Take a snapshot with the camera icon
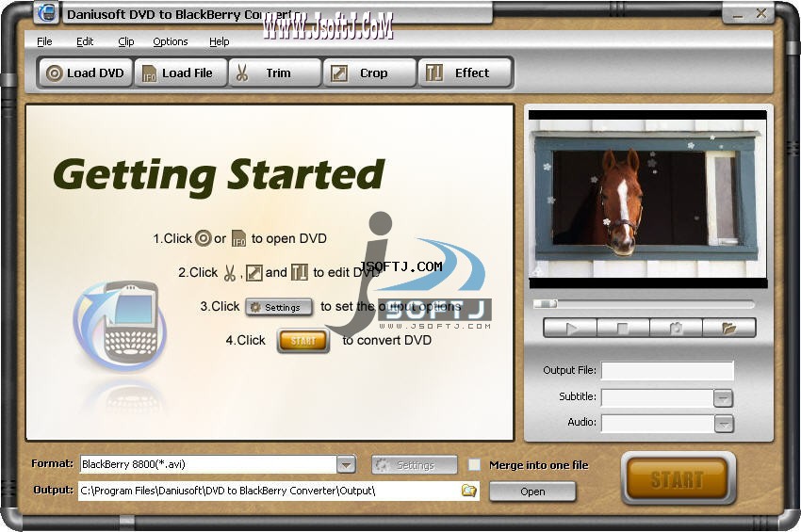Viewport: 801px width, 532px height. [x=676, y=328]
